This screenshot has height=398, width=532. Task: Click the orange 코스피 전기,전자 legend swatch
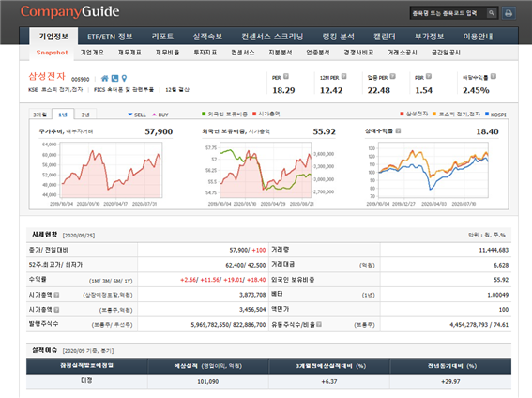pos(434,114)
